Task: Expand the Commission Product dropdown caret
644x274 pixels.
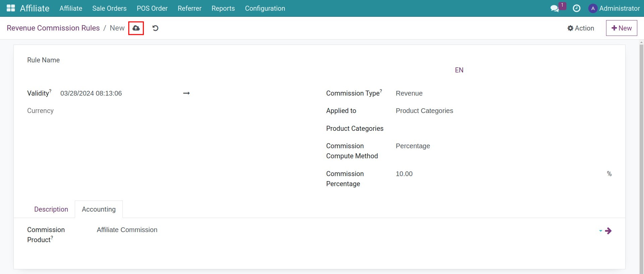Action: [x=601, y=231]
